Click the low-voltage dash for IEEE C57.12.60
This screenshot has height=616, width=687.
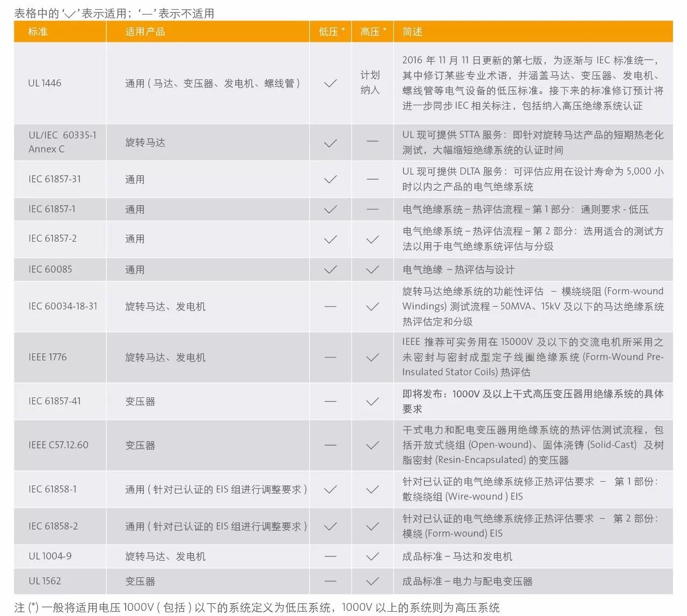(331, 445)
